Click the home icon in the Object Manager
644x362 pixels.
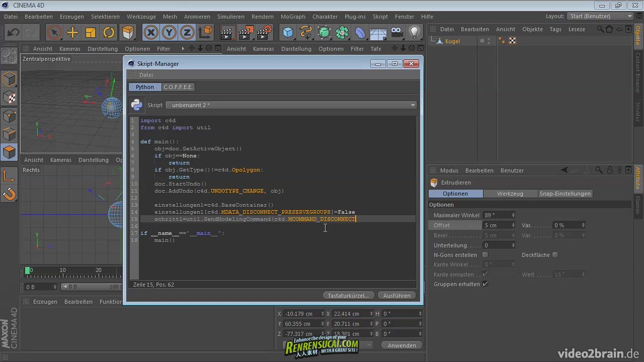(x=608, y=29)
